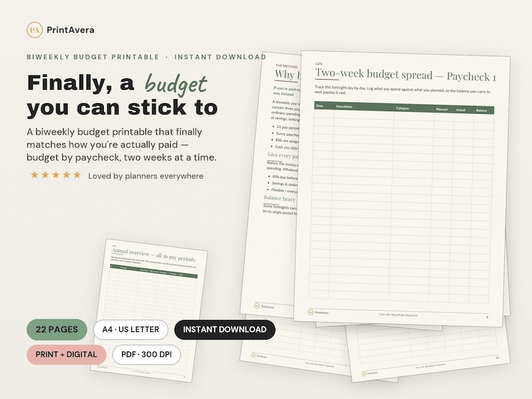The height and width of the screenshot is (399, 532).
Task: Click the handwritten word 'budget' in headline
Action: tap(176, 84)
